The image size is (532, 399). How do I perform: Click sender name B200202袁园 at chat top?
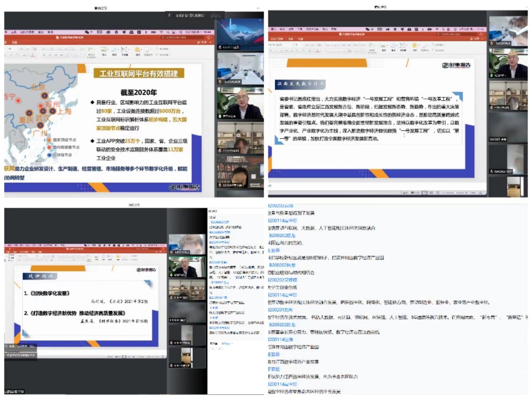(281, 206)
